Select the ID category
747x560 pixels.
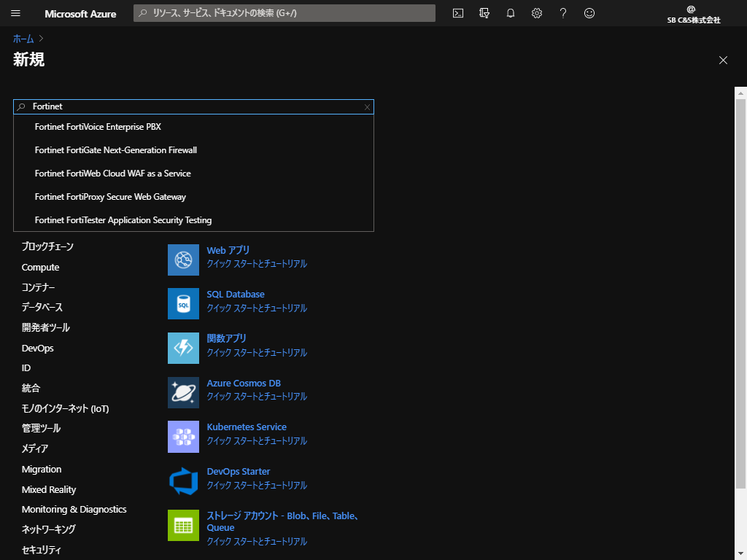26,368
